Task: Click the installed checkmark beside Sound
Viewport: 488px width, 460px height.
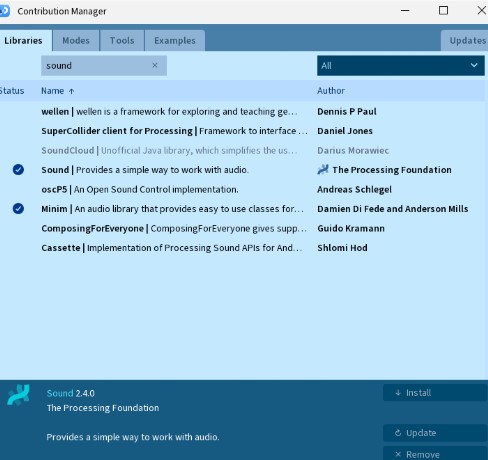Action: [x=18, y=170]
